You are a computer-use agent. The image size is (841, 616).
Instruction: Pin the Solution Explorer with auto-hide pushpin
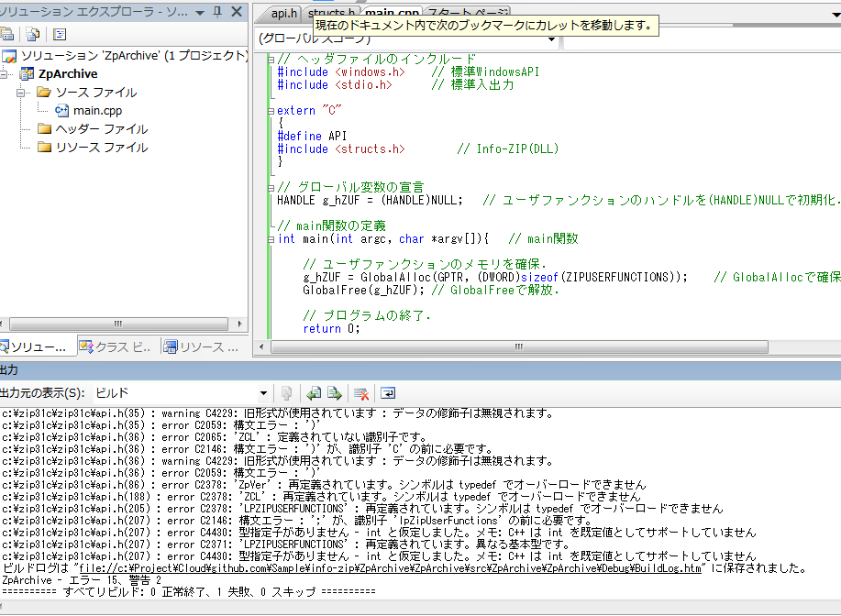[217, 12]
